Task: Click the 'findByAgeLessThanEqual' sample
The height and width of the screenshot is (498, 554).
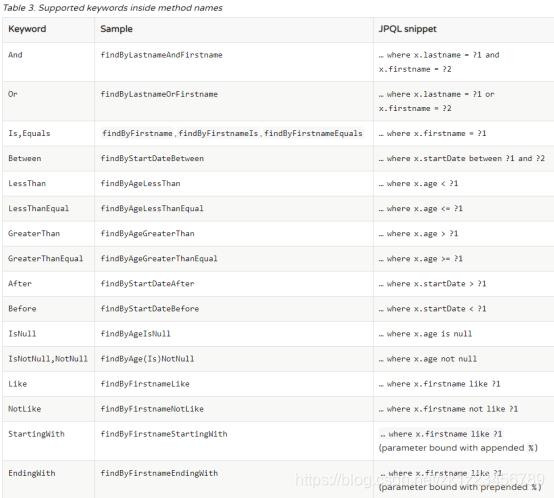Action: [x=152, y=208]
